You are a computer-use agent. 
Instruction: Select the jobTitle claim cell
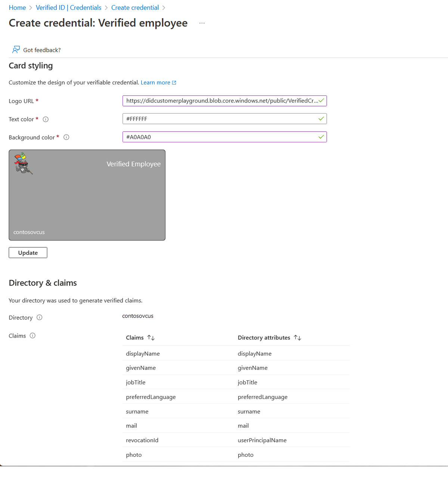point(136,382)
